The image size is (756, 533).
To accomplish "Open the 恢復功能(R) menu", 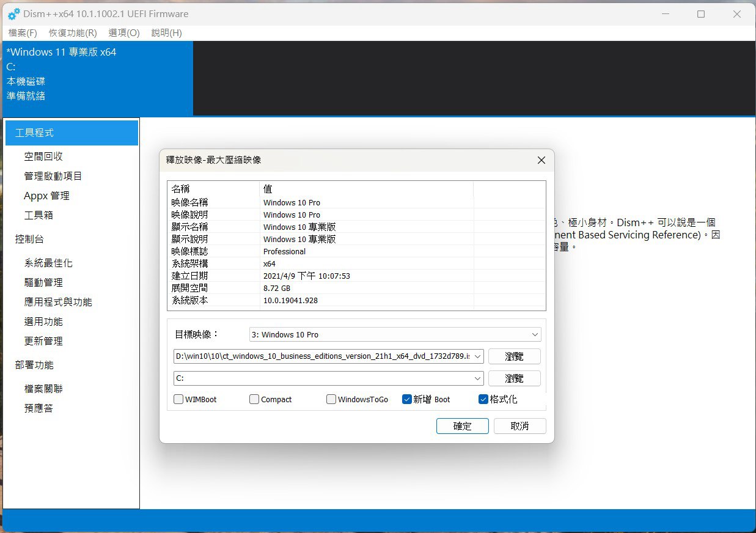I will pos(72,32).
